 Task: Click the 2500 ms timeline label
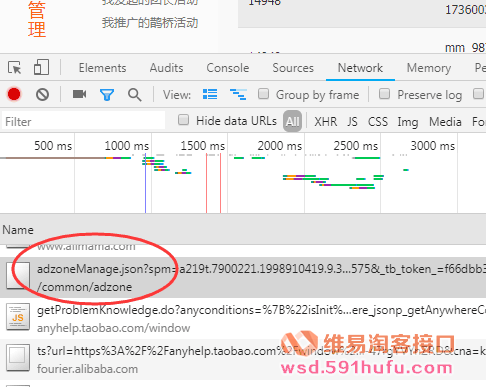point(356,146)
